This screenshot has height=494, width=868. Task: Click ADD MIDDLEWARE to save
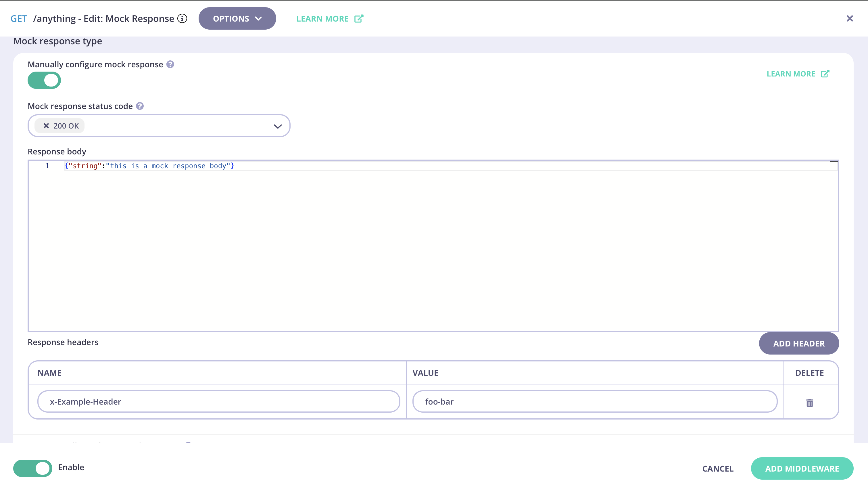[x=802, y=468]
